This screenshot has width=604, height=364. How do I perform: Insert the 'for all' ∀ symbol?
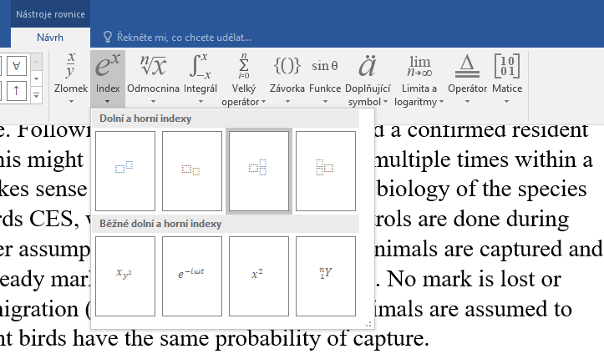[18, 64]
